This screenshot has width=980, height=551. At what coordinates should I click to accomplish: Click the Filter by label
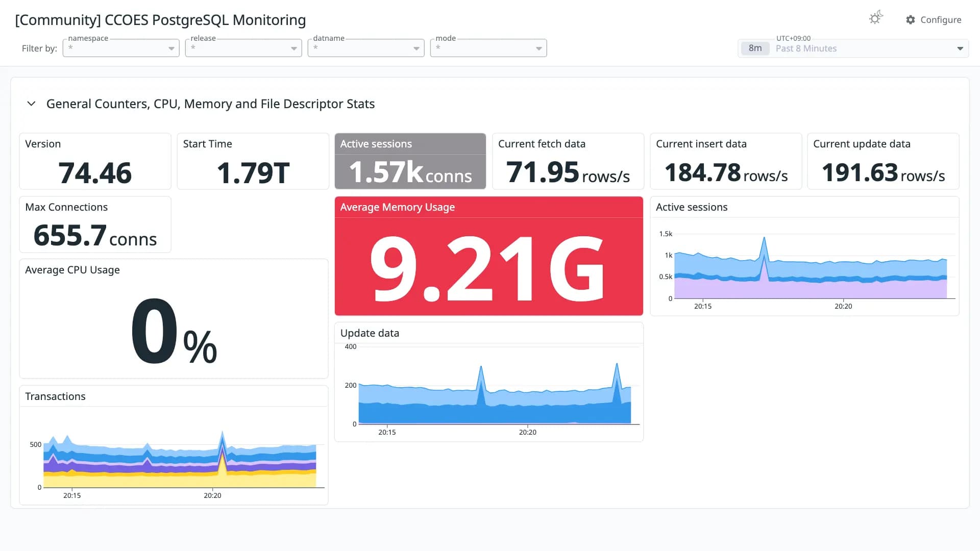39,48
